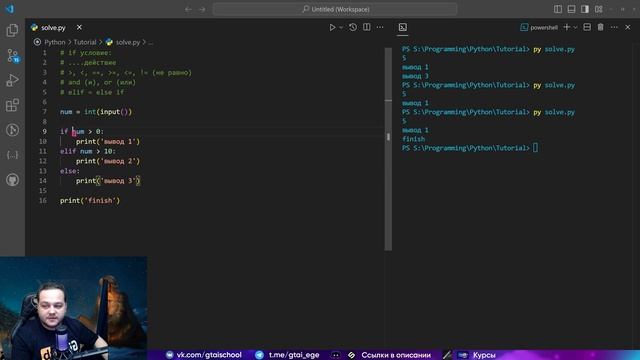Close the terminal panel
This screenshot has width=640, height=360.
click(x=628, y=27)
